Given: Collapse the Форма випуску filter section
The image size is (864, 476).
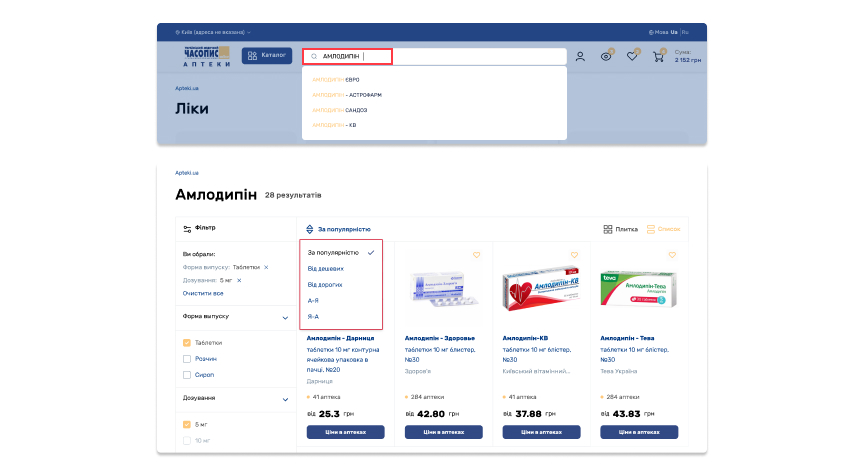Looking at the screenshot, I should coord(284,317).
